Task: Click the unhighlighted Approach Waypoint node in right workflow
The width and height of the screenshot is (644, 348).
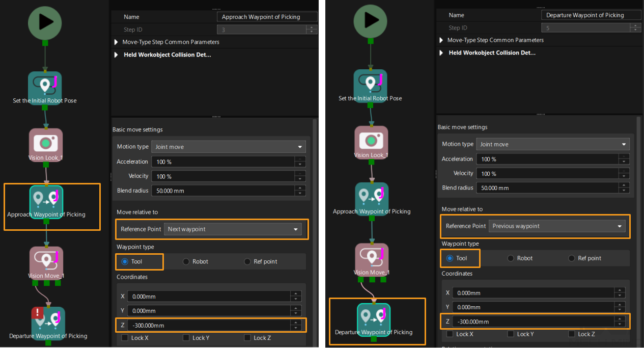Action: pyautogui.click(x=371, y=196)
